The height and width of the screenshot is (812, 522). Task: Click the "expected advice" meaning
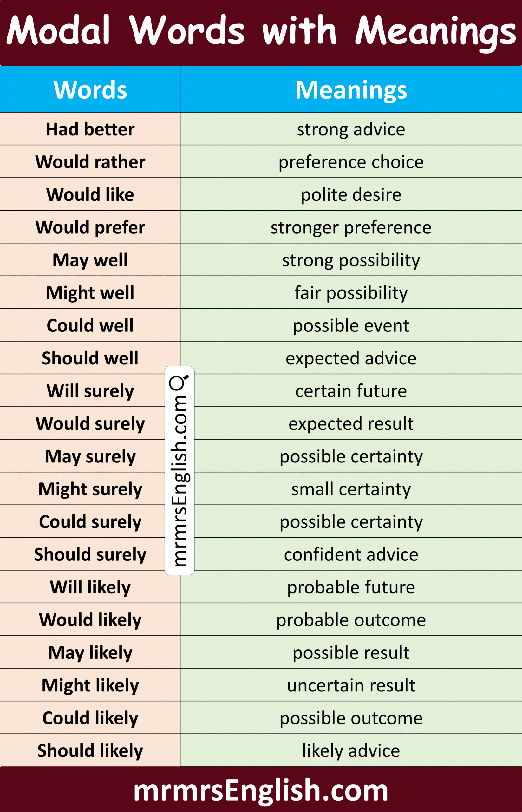351,358
